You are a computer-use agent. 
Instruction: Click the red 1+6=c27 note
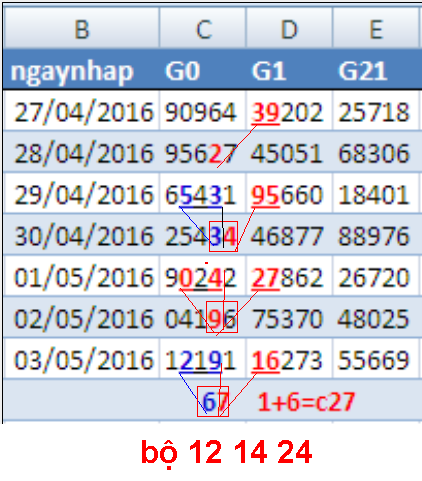pos(306,401)
